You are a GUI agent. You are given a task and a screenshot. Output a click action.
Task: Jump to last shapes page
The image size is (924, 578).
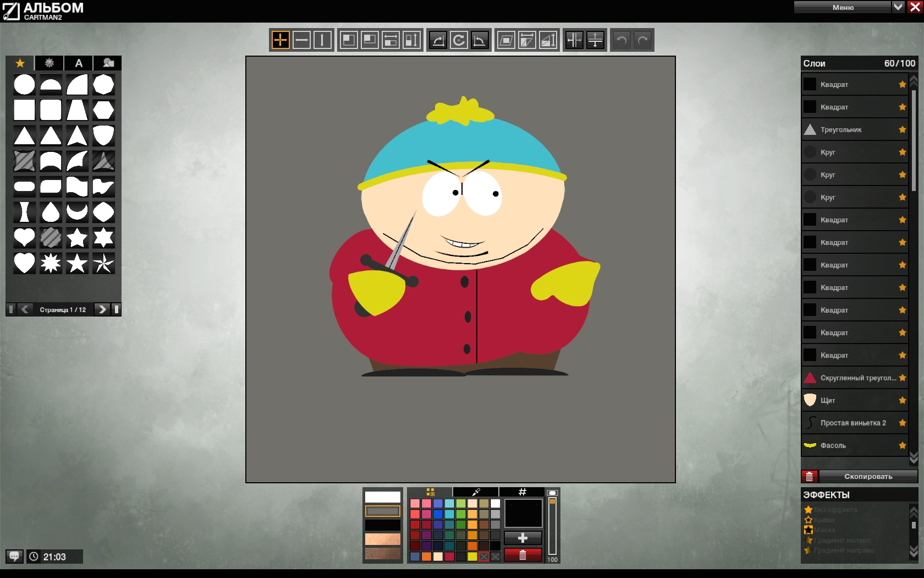[x=116, y=309]
